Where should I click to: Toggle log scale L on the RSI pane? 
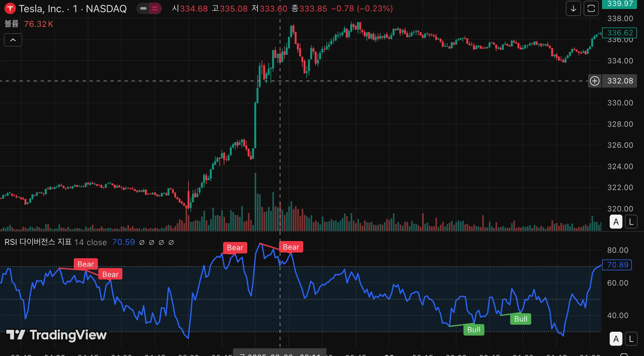(x=631, y=339)
